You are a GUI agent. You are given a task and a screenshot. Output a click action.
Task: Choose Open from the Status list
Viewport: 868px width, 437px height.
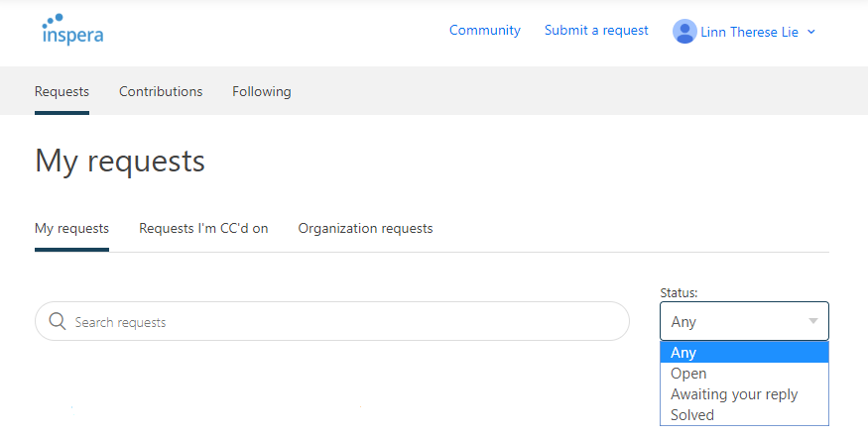744,374
